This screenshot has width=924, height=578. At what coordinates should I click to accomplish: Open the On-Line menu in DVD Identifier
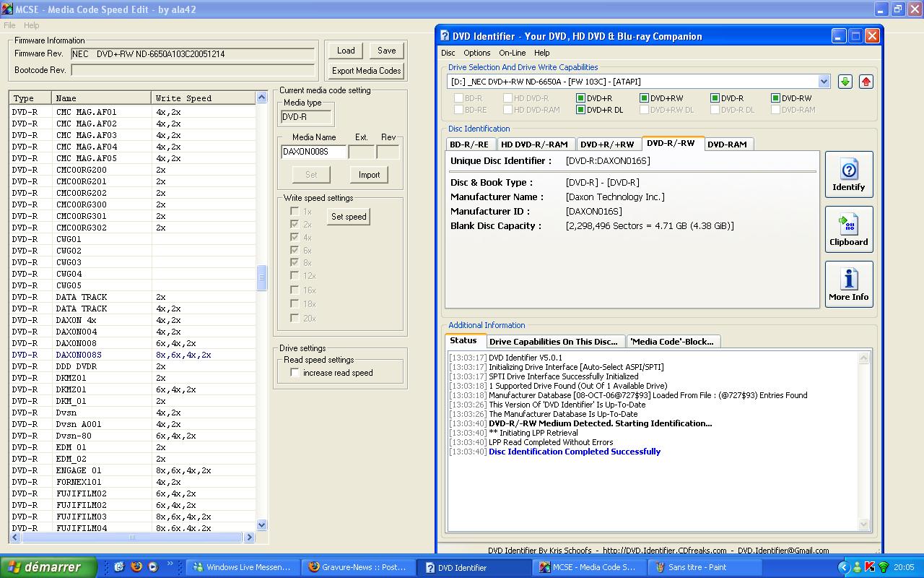coord(513,53)
